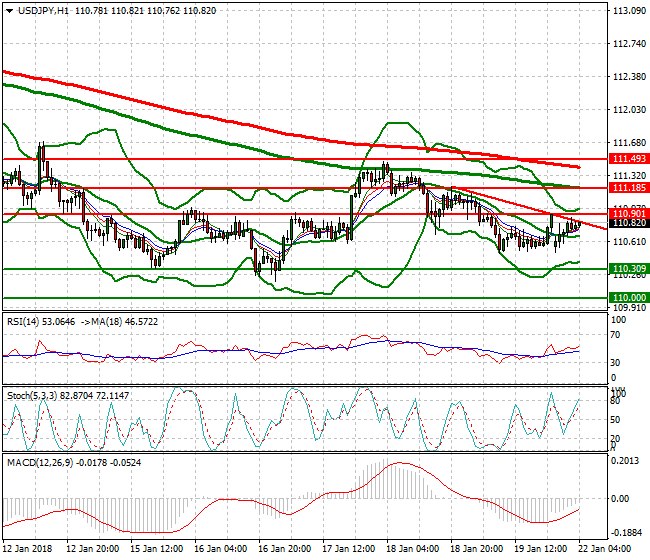Click the black current price label 110.820
The image size is (650, 560).
[x=629, y=223]
